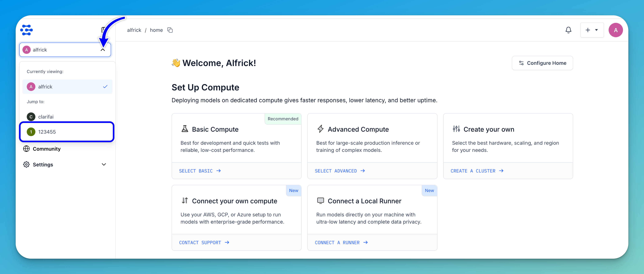
Task: Click the SELECT BASIC link
Action: (200, 171)
